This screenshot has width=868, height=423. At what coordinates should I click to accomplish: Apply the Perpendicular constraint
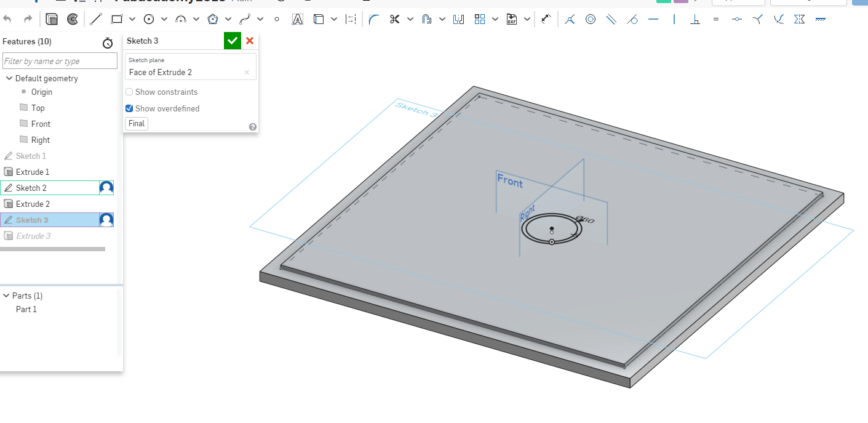pos(695,19)
